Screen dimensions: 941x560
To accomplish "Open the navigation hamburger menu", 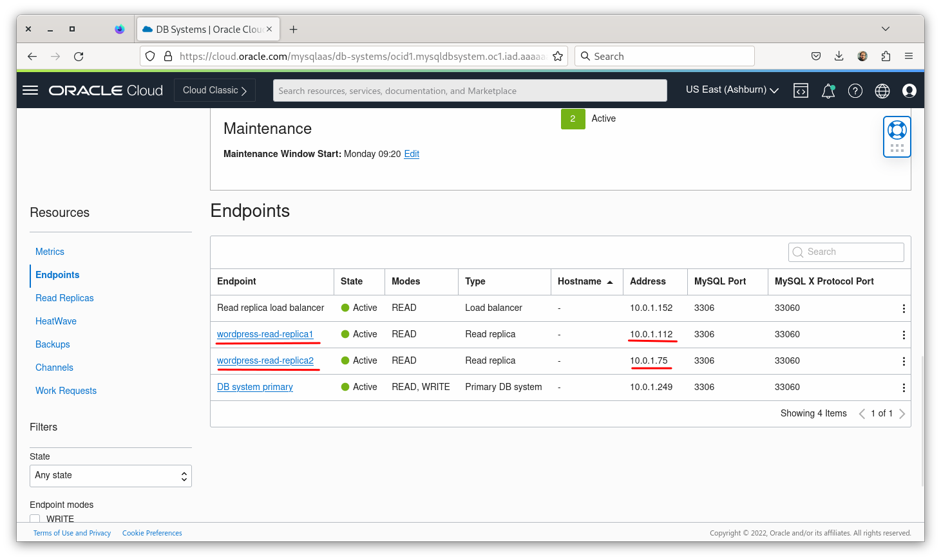I will 30,90.
